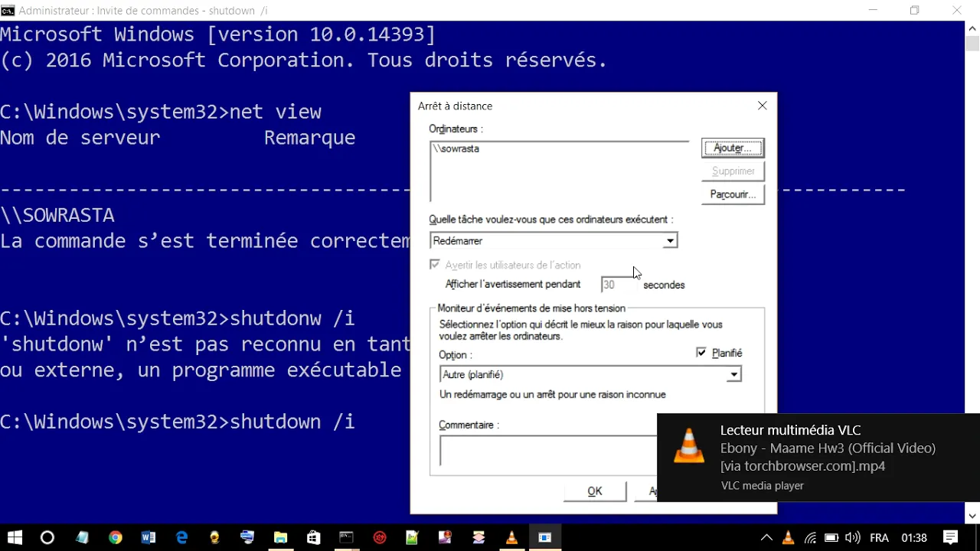980x551 pixels.
Task: Open the Command Prompt title bar system icon
Action: pyautogui.click(x=8, y=11)
